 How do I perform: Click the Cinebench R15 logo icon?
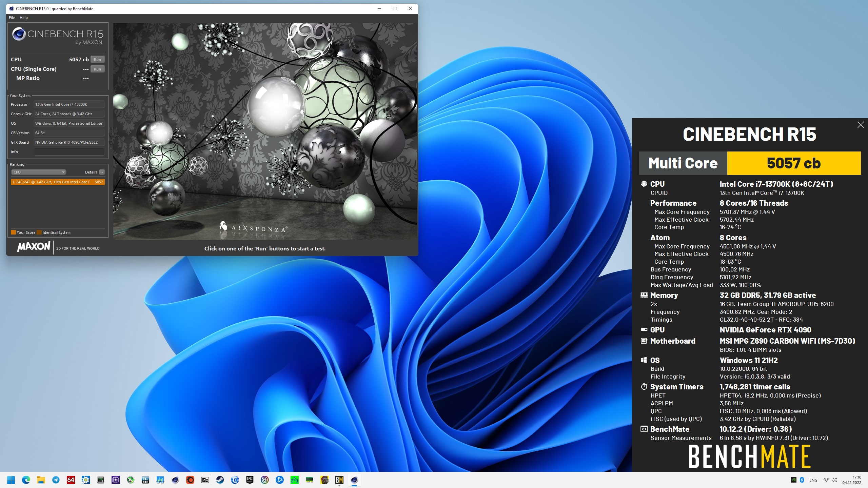pyautogui.click(x=19, y=34)
